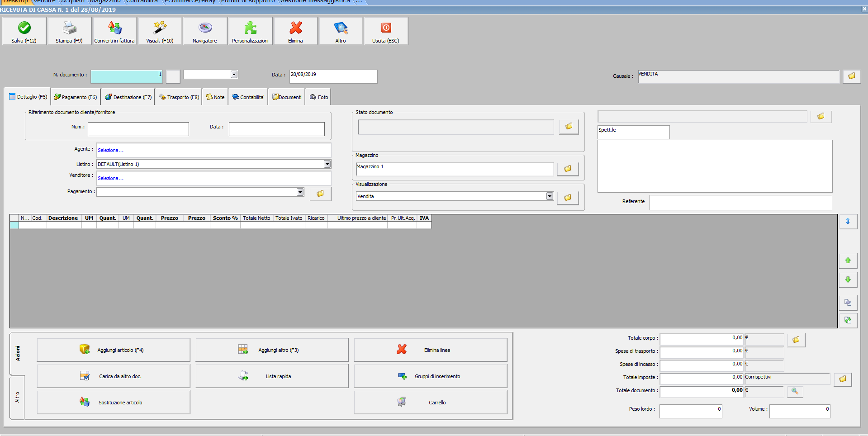Click Sostituzione articolo
Screen dimensions: 868x436
pyautogui.click(x=114, y=403)
